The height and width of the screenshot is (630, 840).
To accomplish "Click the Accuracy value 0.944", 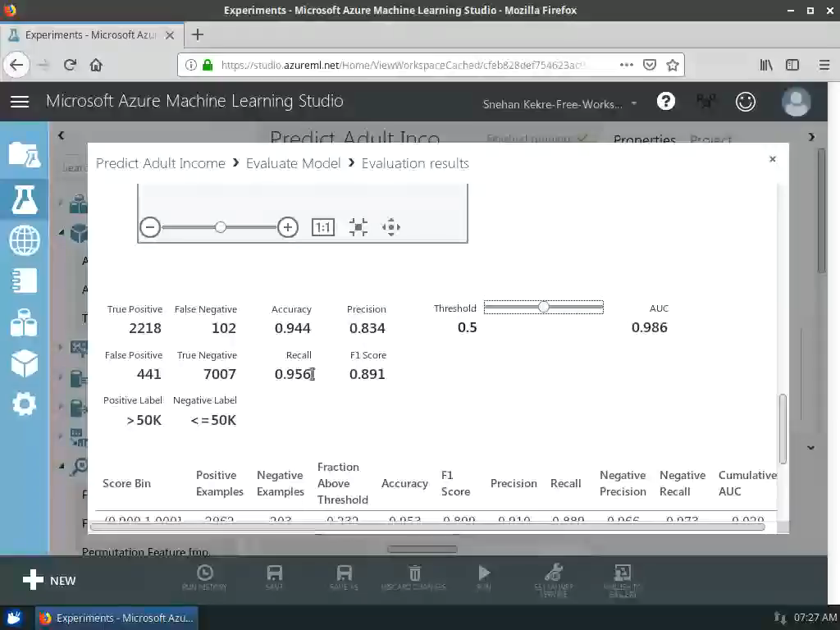I will click(293, 328).
